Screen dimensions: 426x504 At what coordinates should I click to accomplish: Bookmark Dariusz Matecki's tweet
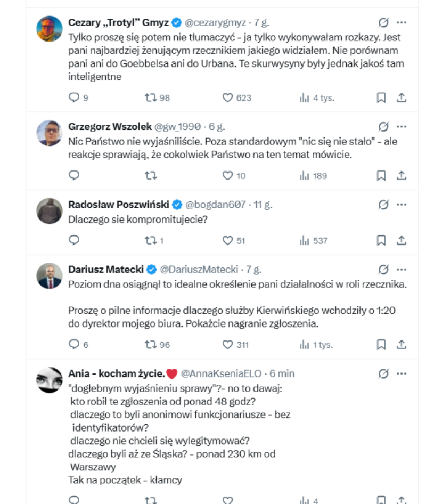coord(381,345)
